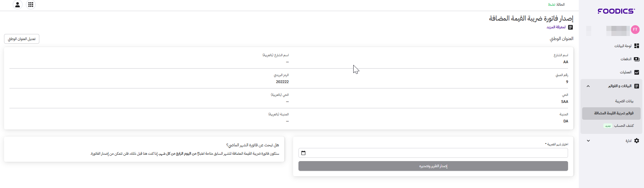Click the العمليات operations chart icon
The image size is (644, 188).
[636, 72]
